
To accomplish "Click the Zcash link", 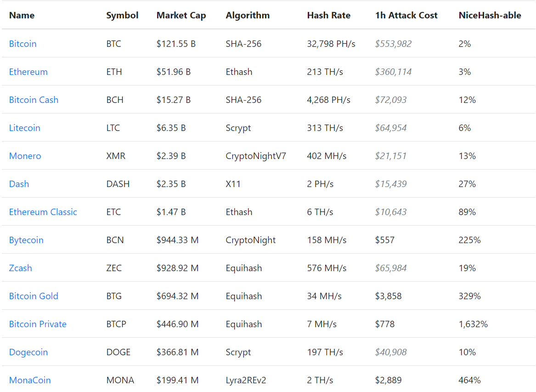I will pos(21,268).
